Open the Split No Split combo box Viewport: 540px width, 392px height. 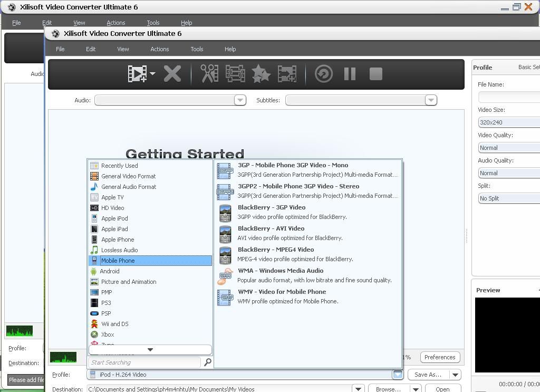(509, 198)
